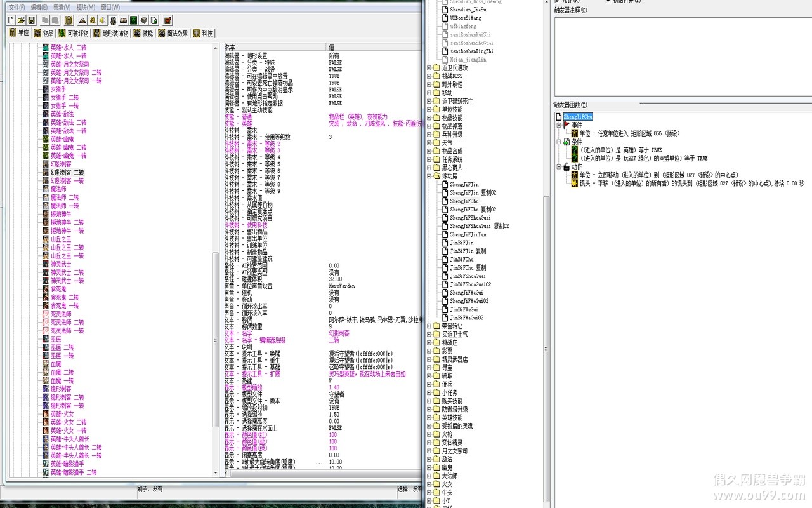Screen dimensions: 812x508
Task: Expand the 物品合成 trigger folder
Action: [x=429, y=151]
